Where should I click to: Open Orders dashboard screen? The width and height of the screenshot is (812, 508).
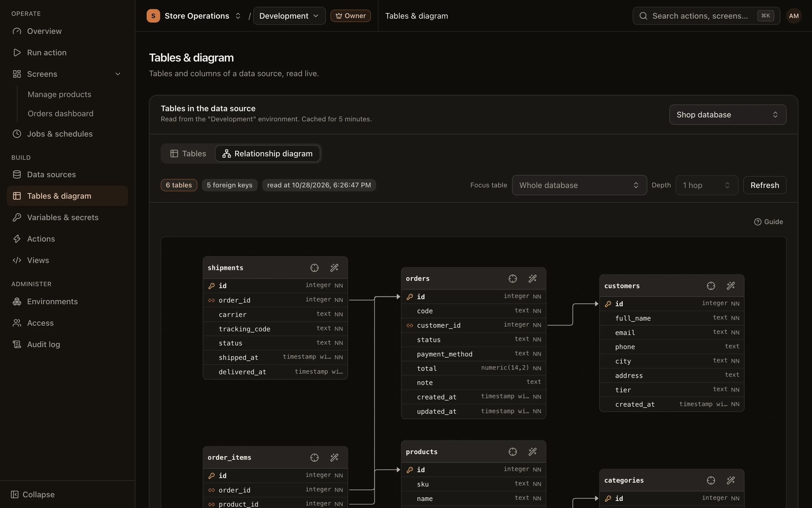click(60, 113)
